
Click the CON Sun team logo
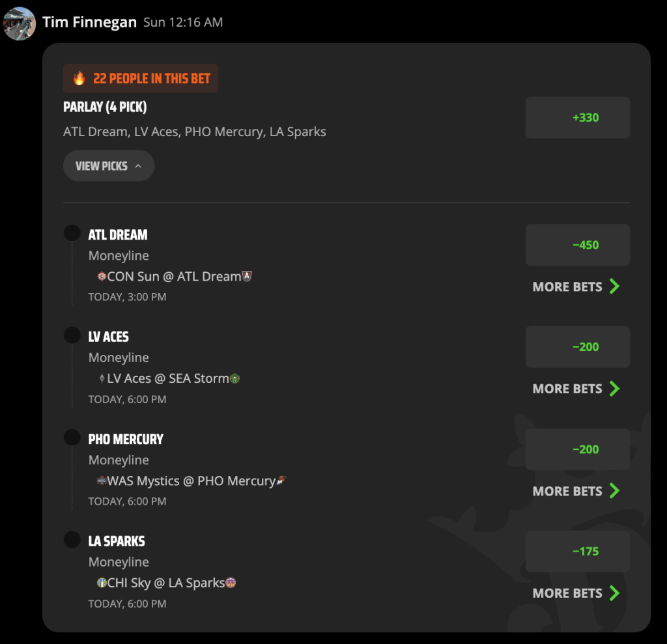point(102,277)
